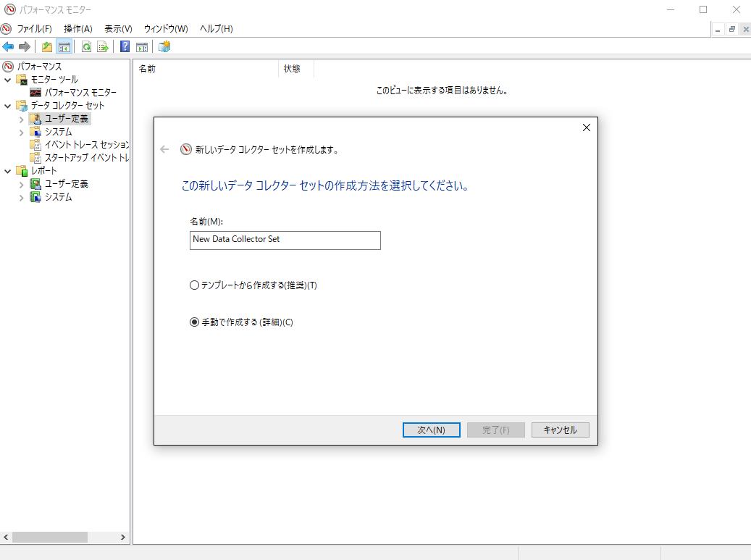This screenshot has width=751, height=560.
Task: Click the blue Back arrow in toolbar
Action: (x=8, y=46)
